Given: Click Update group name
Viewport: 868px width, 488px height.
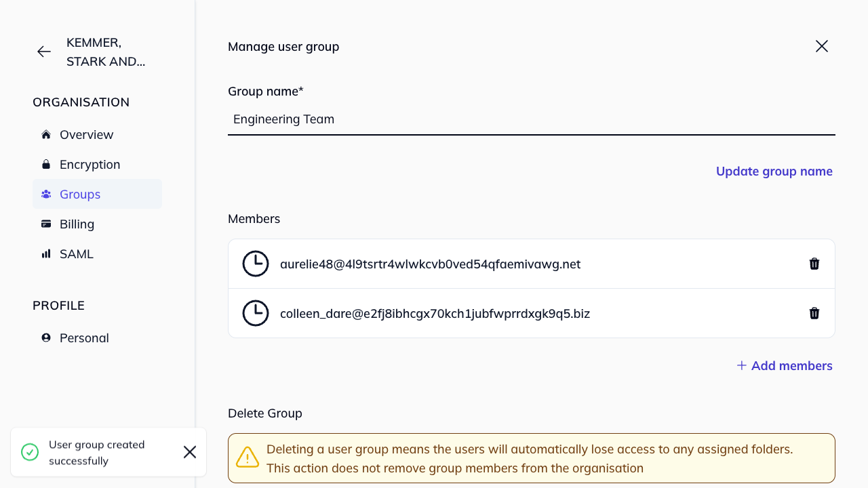Looking at the screenshot, I should [x=774, y=171].
